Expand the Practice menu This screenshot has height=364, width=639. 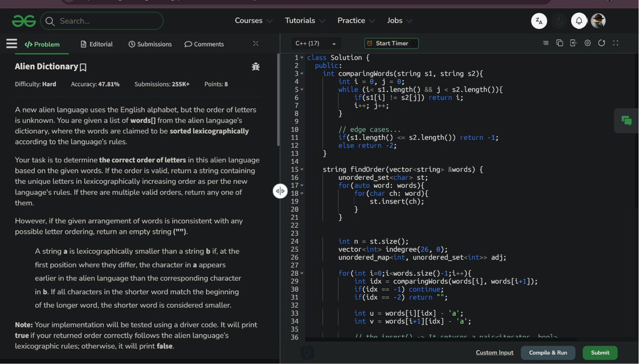(356, 21)
